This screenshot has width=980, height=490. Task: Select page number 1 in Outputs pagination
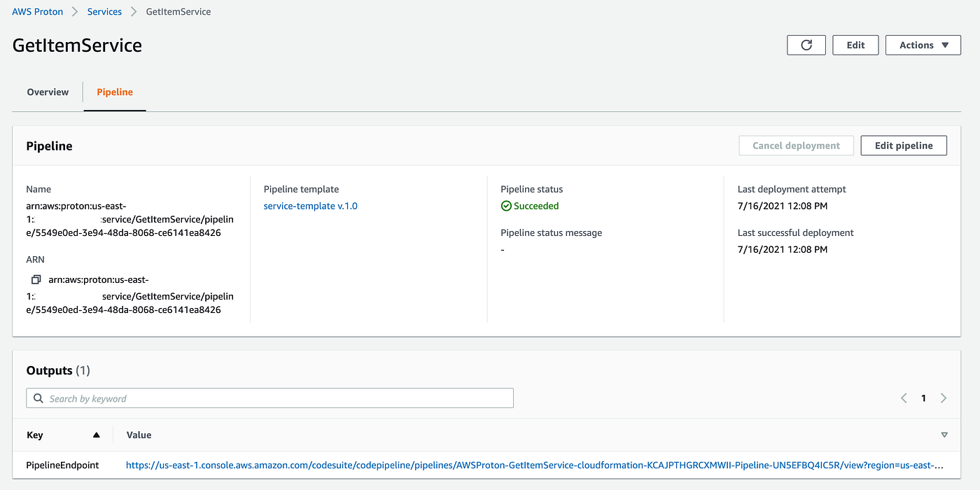923,398
